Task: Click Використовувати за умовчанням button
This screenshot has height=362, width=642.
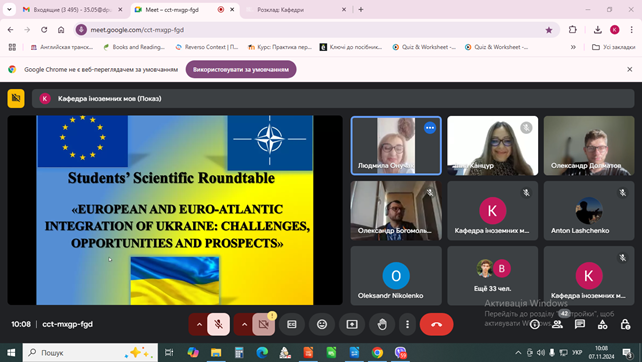Action: click(x=241, y=69)
